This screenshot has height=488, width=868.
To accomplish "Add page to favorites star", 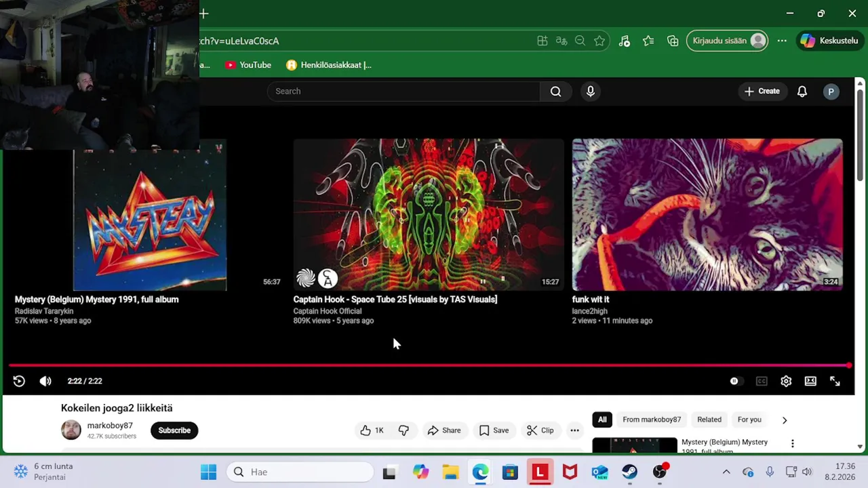I will point(599,41).
